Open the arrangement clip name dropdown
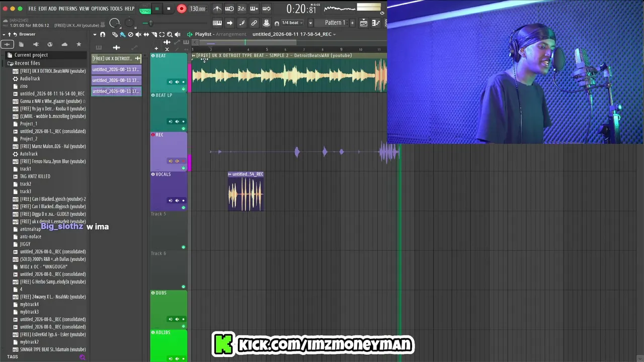The width and height of the screenshot is (644, 362). coord(335,34)
